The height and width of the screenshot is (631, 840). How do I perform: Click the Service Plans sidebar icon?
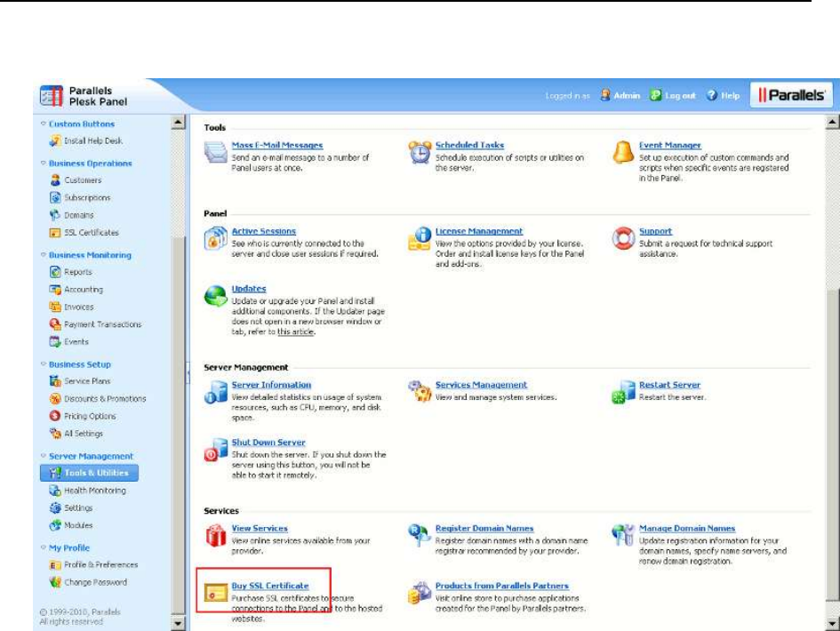[x=55, y=381]
